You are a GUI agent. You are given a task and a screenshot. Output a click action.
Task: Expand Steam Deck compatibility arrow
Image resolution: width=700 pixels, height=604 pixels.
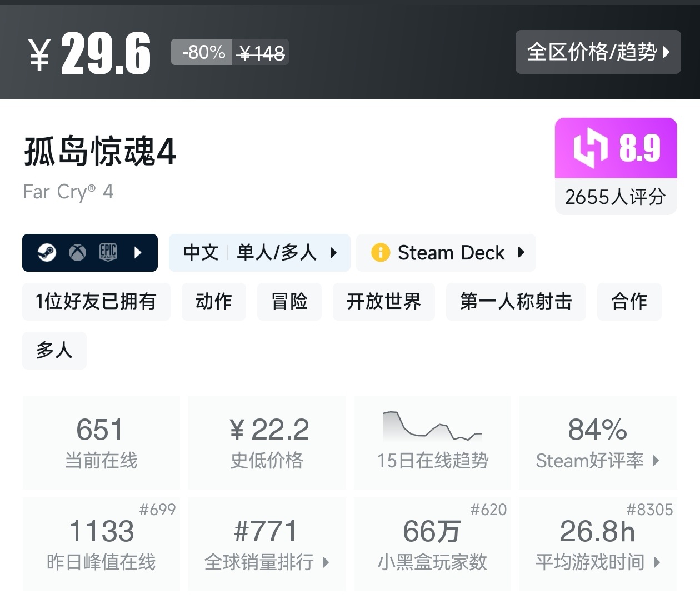(521, 253)
